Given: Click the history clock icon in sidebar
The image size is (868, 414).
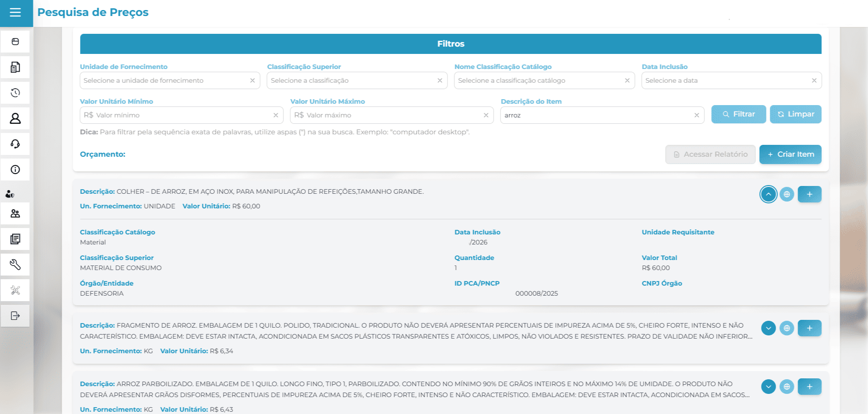Looking at the screenshot, I should point(15,93).
